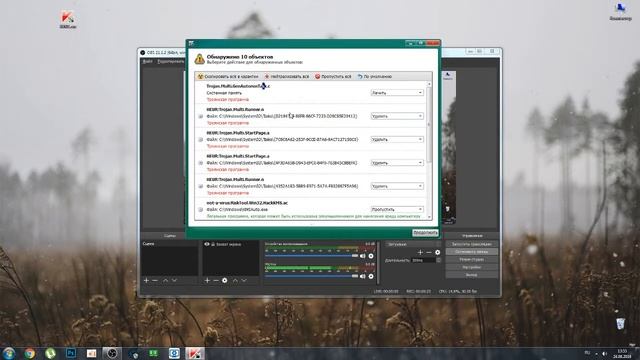
Task: Click the Windows Start button
Action: (9, 353)
